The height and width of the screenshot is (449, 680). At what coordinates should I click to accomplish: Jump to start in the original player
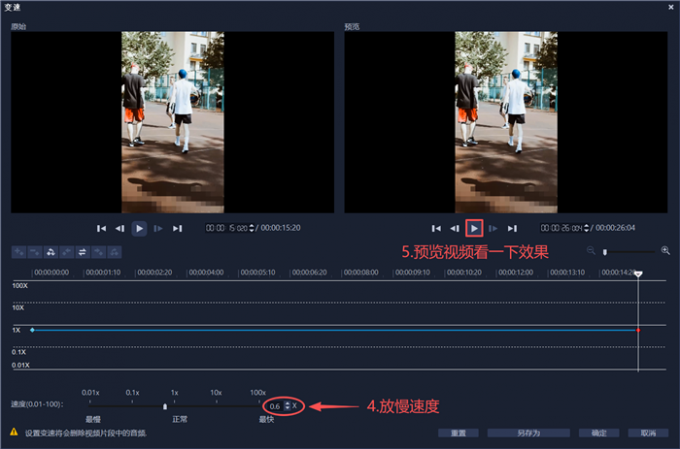point(101,229)
